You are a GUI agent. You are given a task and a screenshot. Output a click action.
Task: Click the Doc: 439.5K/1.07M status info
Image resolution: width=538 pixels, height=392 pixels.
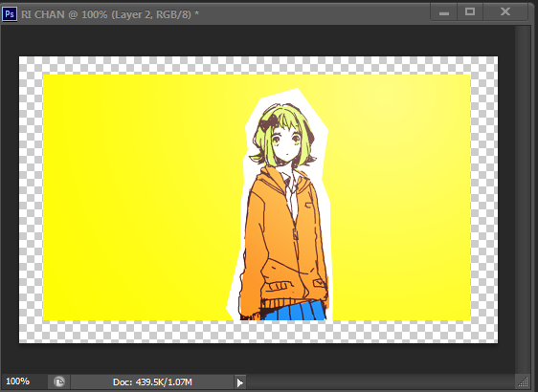click(152, 381)
